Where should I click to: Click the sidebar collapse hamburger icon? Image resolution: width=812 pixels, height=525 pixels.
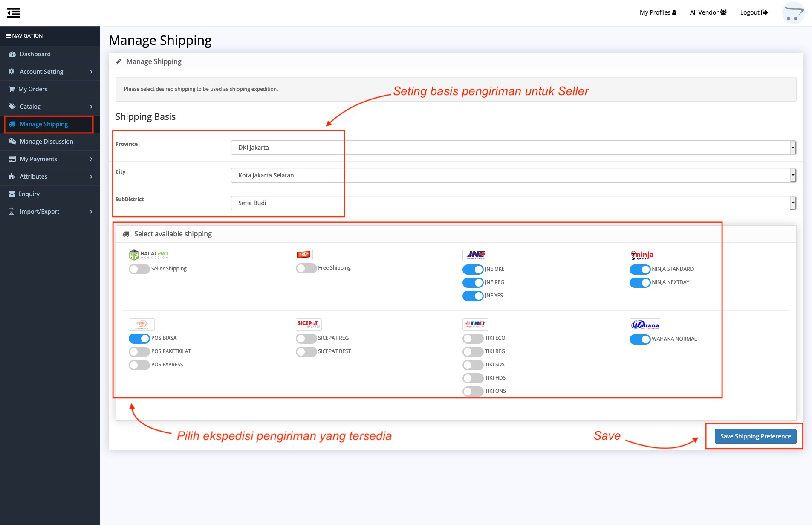[14, 13]
